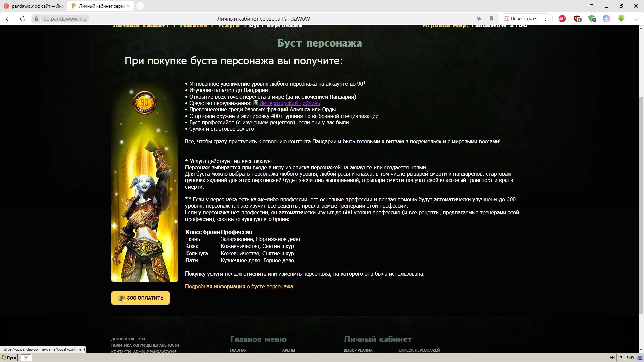Open a new browser tab
The height and width of the screenshot is (362, 644).
(x=140, y=6)
